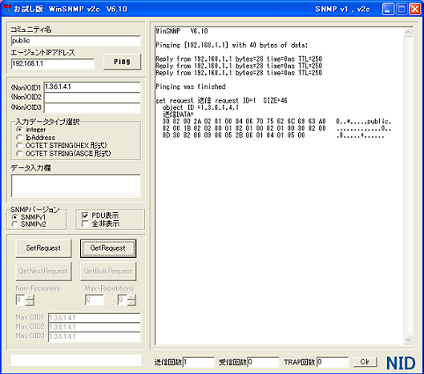This screenshot has width=424, height=374.
Task: Click the empty (Non)OID2 input field
Action: pyautogui.click(x=92, y=97)
